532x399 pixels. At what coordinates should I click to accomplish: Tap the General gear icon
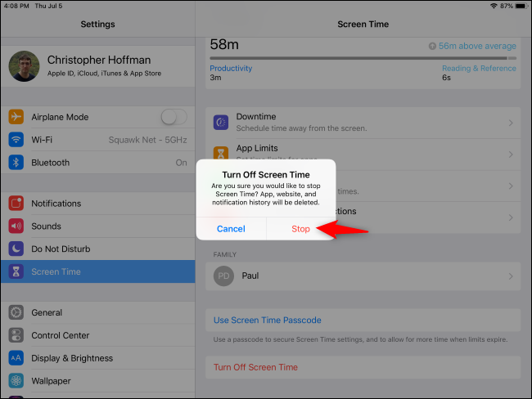pyautogui.click(x=16, y=312)
